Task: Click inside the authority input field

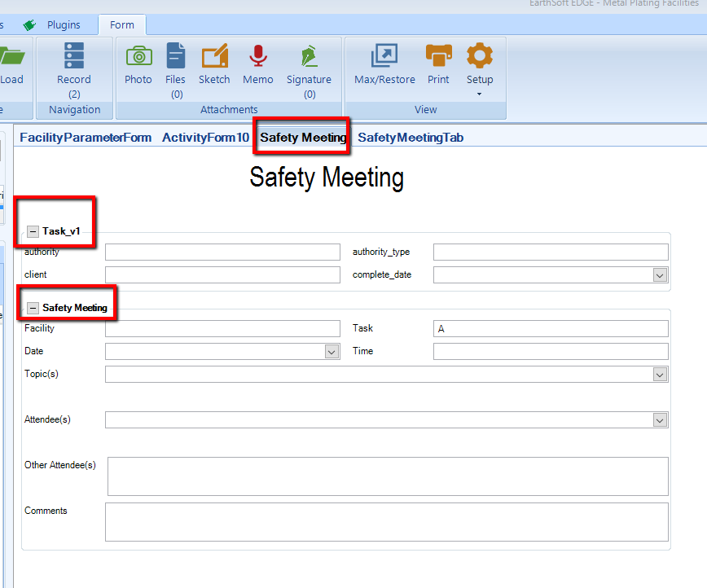Action: (x=222, y=252)
